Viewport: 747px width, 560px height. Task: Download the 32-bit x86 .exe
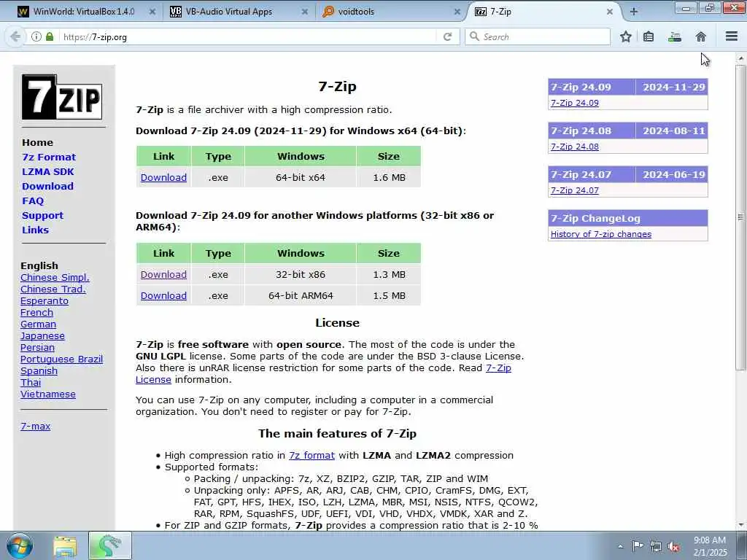click(x=163, y=275)
